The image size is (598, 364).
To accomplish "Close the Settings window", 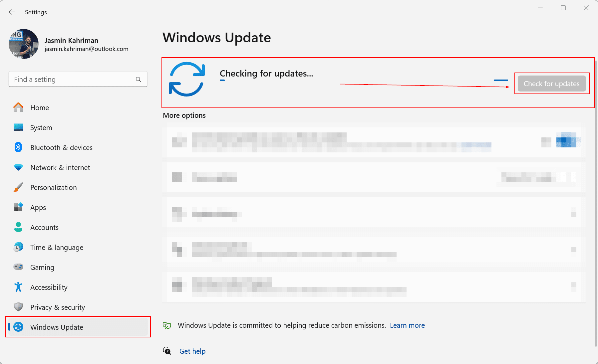I will click(586, 8).
